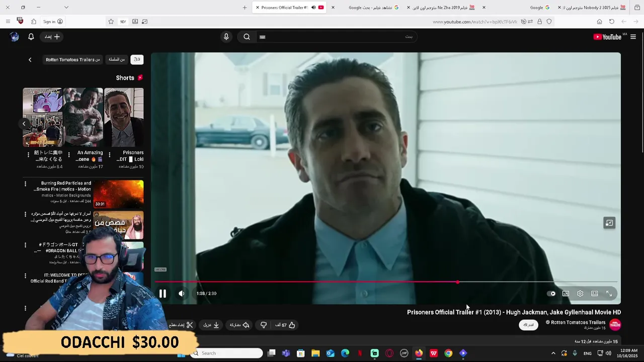Dislike the video with thumbs down
Viewport: 644px width, 362px height.
click(x=264, y=325)
